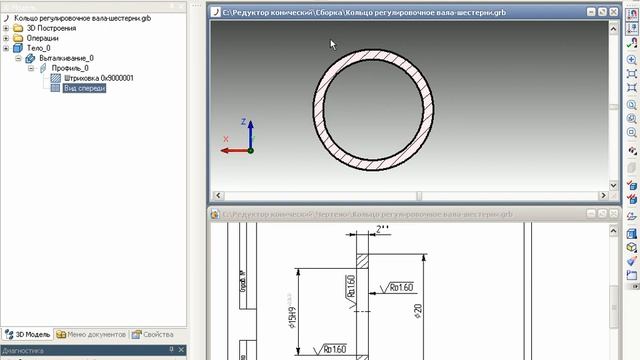Click the second magnet snap icon
This screenshot has height=360, width=640.
click(x=632, y=28)
